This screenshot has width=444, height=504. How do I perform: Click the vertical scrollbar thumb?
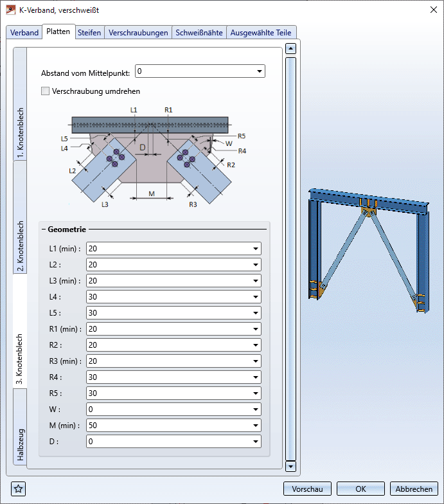coord(290,259)
